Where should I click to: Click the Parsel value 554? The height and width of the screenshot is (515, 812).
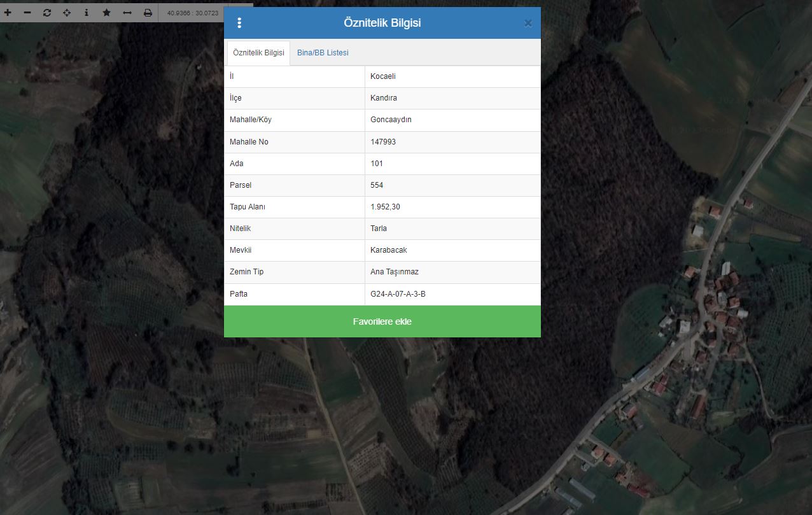point(377,185)
